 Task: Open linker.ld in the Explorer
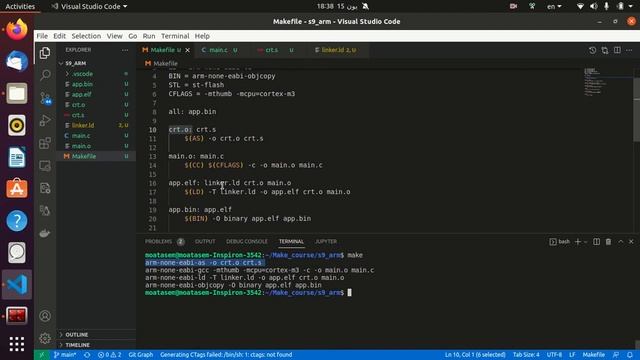point(83,125)
